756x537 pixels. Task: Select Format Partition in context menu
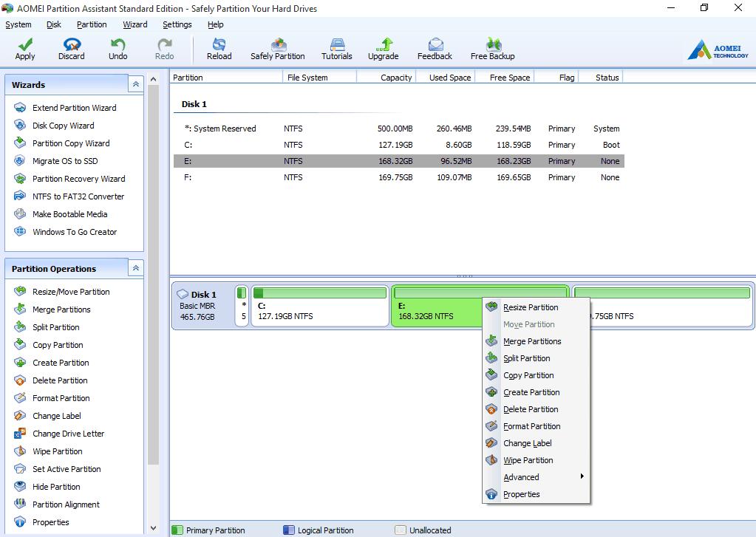pos(531,426)
